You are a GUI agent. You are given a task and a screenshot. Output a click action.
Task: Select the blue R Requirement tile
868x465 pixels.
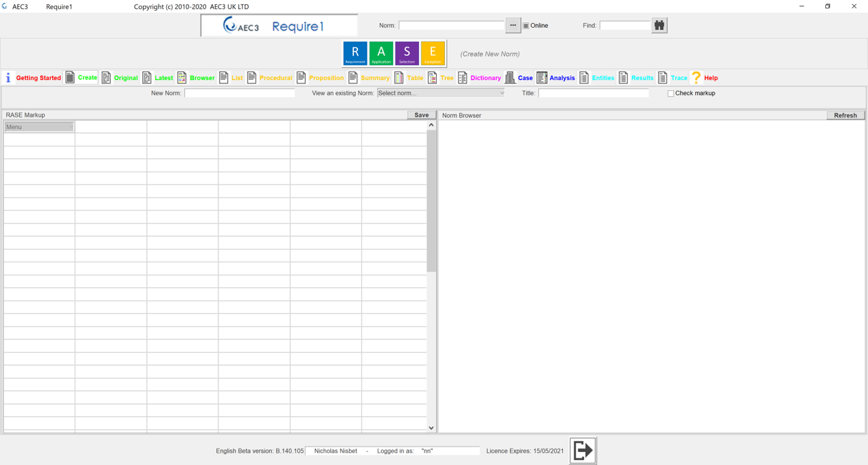(355, 54)
